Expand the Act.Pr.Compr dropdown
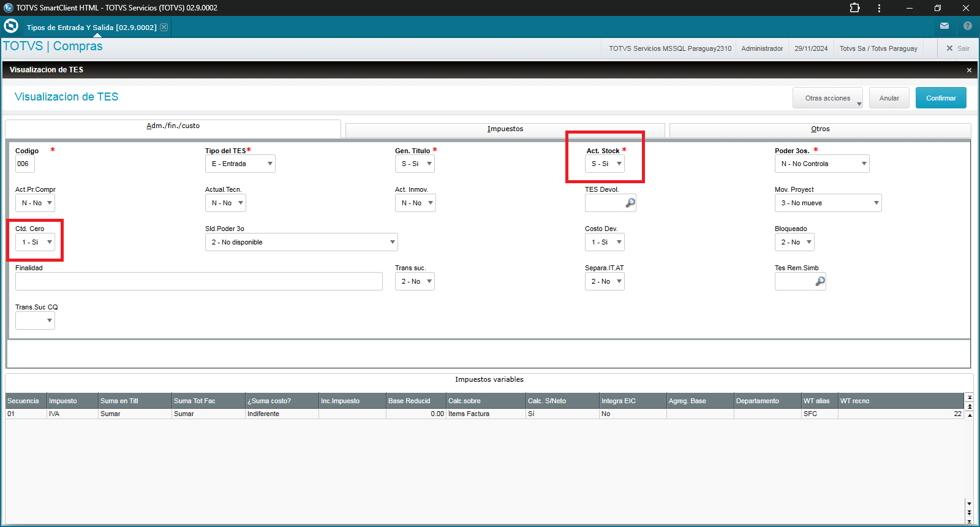980x527 pixels. 35,203
